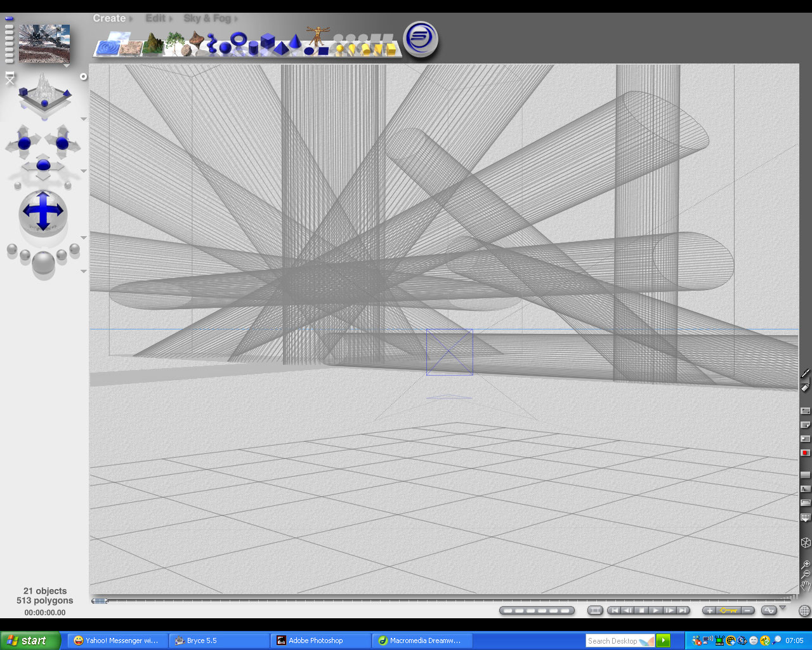Add a terrain mountain object
Viewport: 812px width, 650px height.
tap(153, 44)
